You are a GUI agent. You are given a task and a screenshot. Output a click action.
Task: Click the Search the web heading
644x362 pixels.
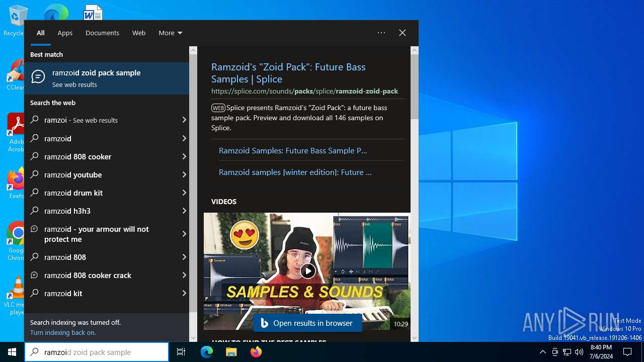point(53,103)
